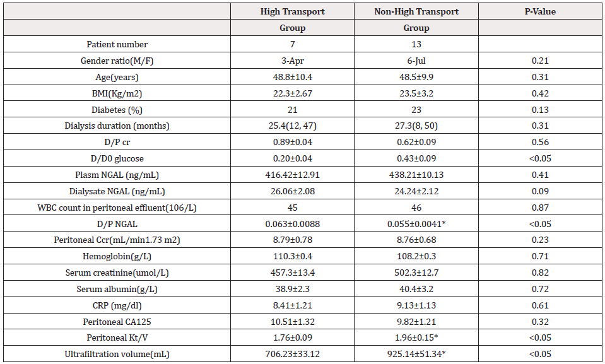The image size is (605, 364).
Task: Click the BMI(Kg/m2) row label
Action: coord(117,93)
